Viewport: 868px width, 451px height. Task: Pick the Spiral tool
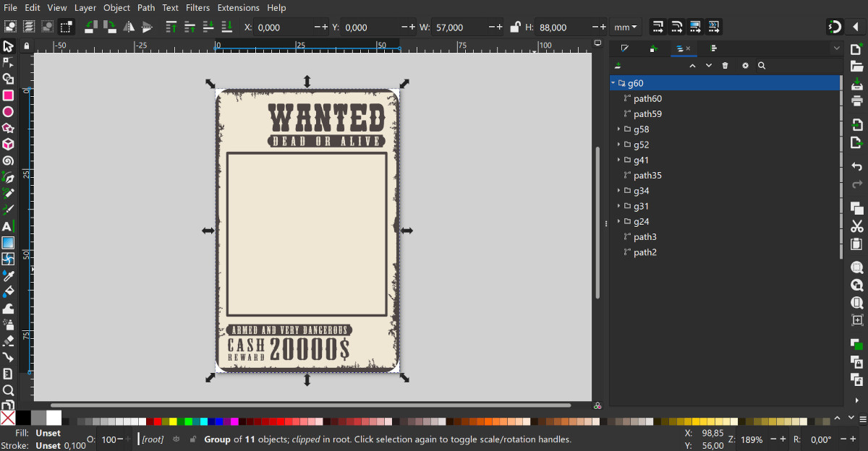pos(8,160)
